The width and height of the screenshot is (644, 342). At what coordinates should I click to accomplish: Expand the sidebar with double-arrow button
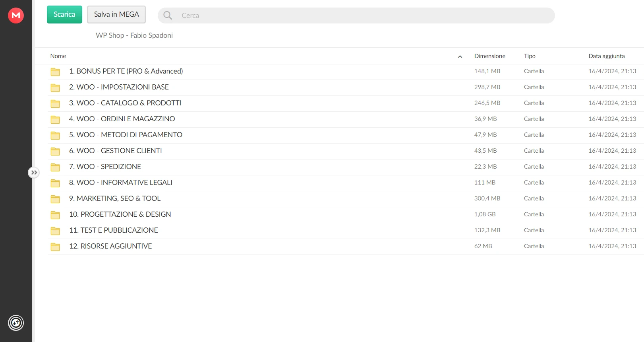[x=34, y=173]
